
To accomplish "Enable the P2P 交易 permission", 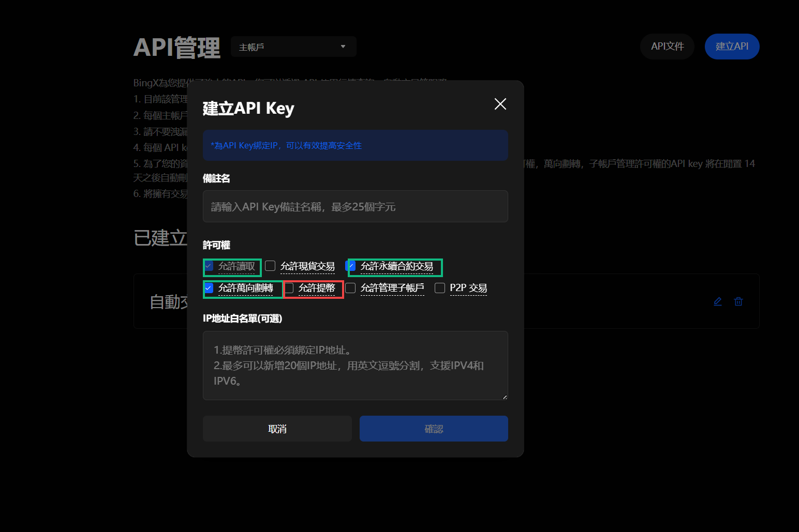I will coord(440,288).
